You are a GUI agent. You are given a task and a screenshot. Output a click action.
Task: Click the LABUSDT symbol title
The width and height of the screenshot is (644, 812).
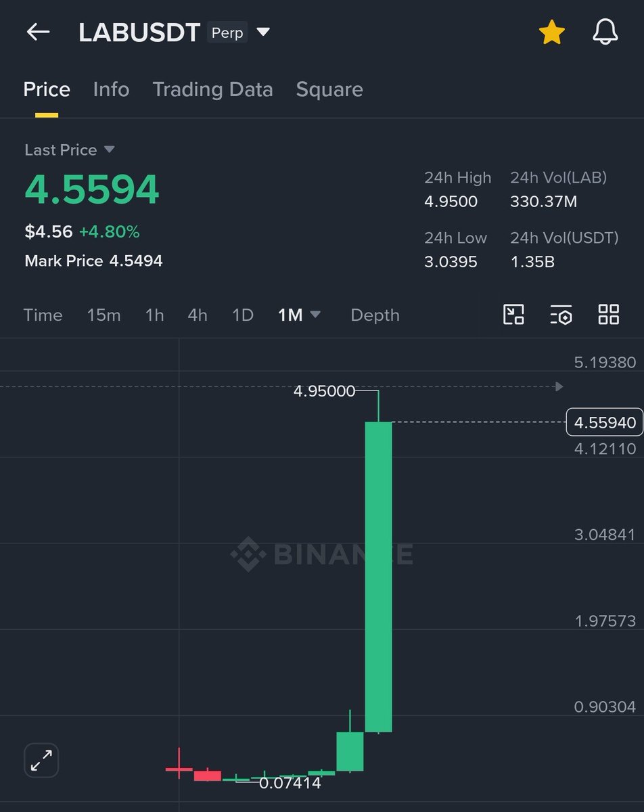pos(139,32)
